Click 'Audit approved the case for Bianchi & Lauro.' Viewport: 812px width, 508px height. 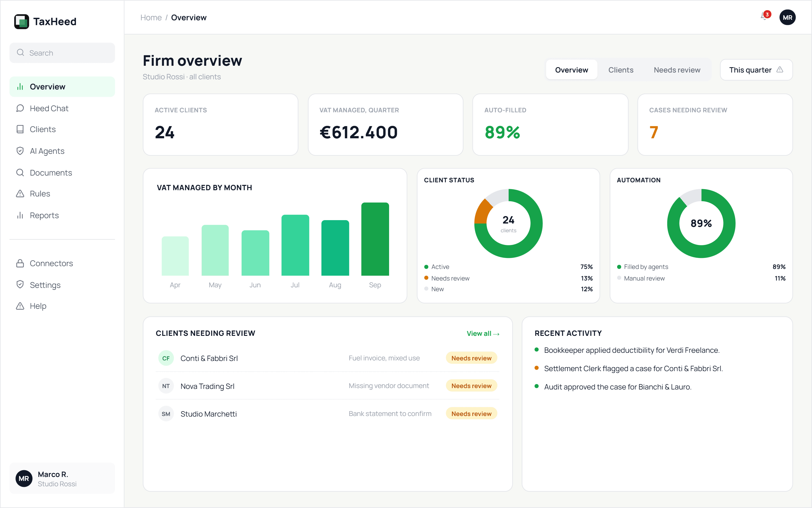click(x=618, y=387)
